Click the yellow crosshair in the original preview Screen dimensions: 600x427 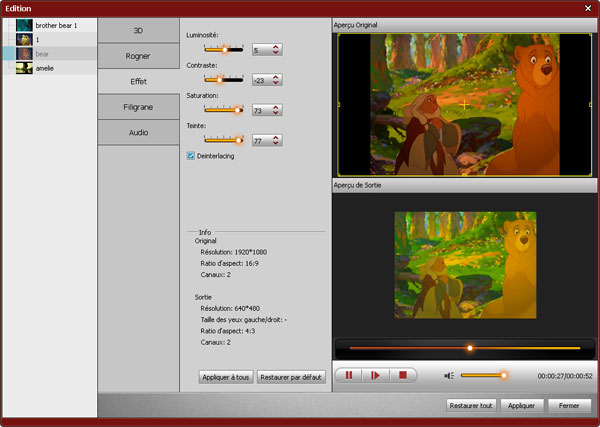(x=464, y=104)
